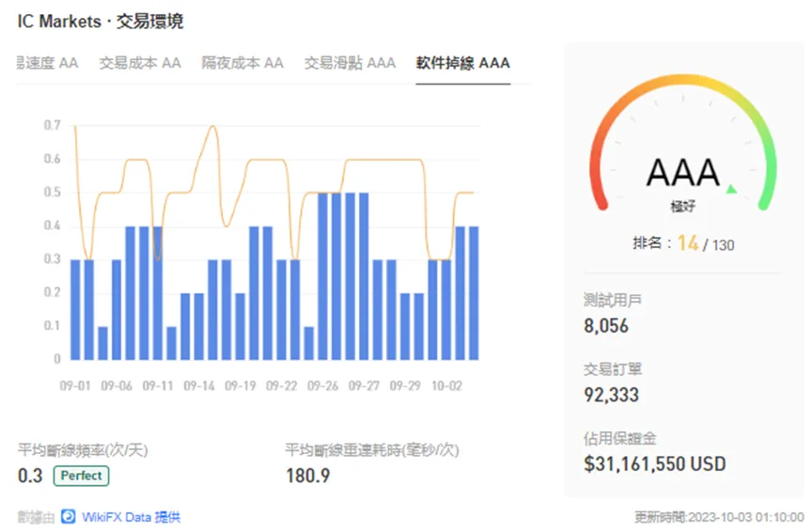
Task: Select the 軟件掉線 AAA tab
Action: (x=463, y=63)
